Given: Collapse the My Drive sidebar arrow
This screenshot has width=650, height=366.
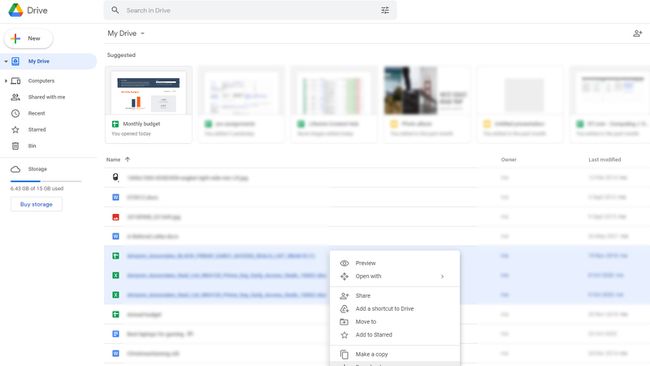Looking at the screenshot, I should (6, 61).
